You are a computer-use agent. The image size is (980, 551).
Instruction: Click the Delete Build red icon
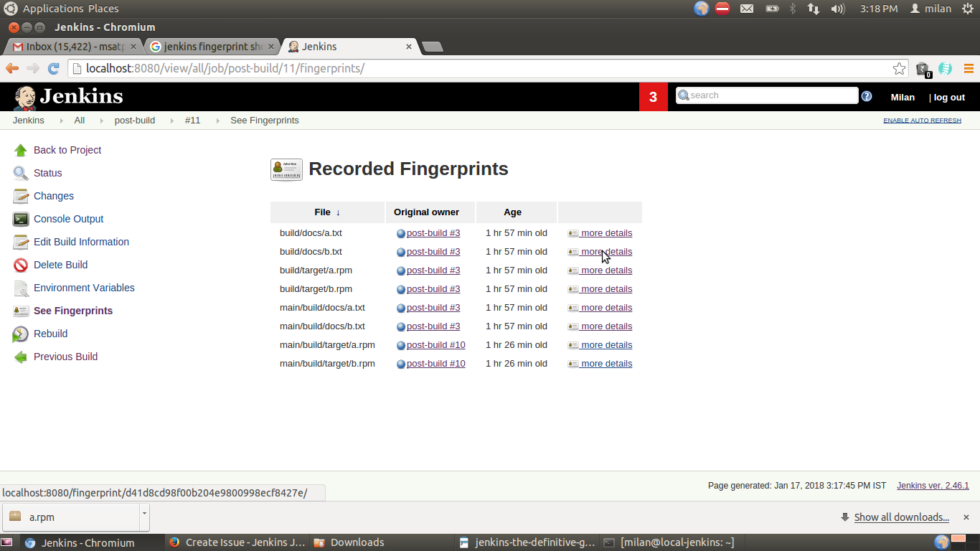pos(21,265)
